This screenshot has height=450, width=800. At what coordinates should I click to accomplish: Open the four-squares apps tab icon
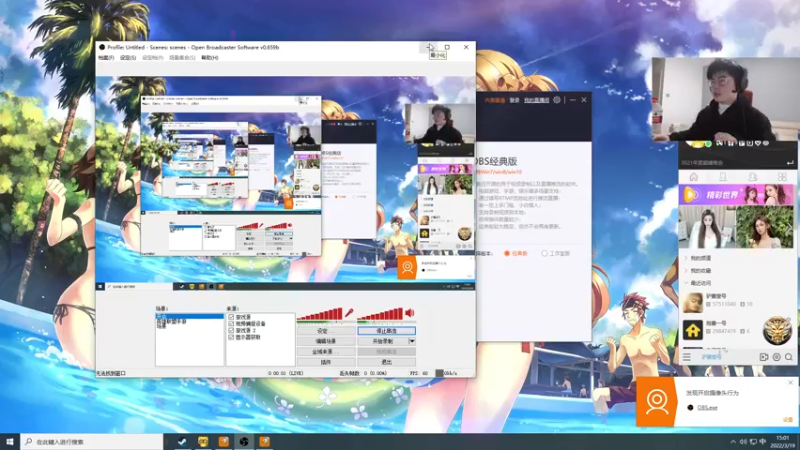tap(782, 177)
